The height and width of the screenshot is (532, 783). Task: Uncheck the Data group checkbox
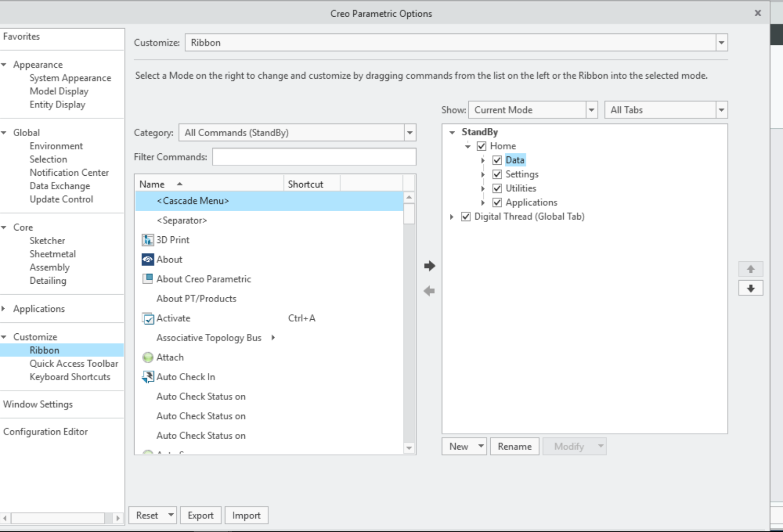tap(497, 160)
